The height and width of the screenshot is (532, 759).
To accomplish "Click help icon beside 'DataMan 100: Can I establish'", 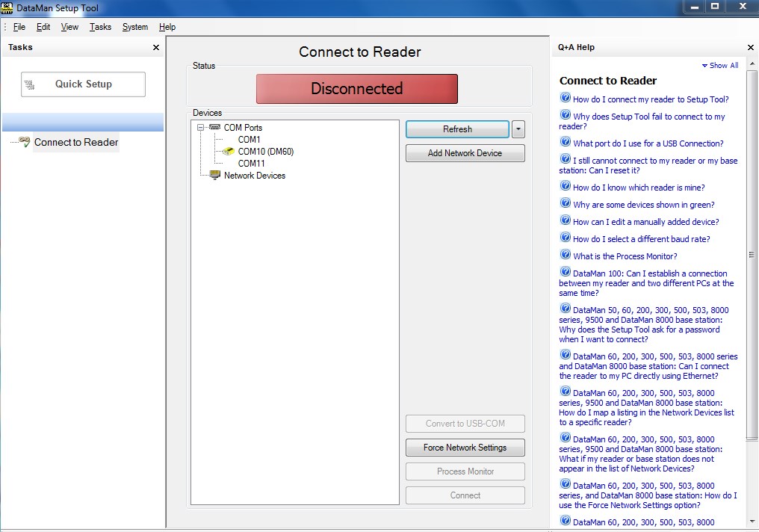I will [565, 271].
